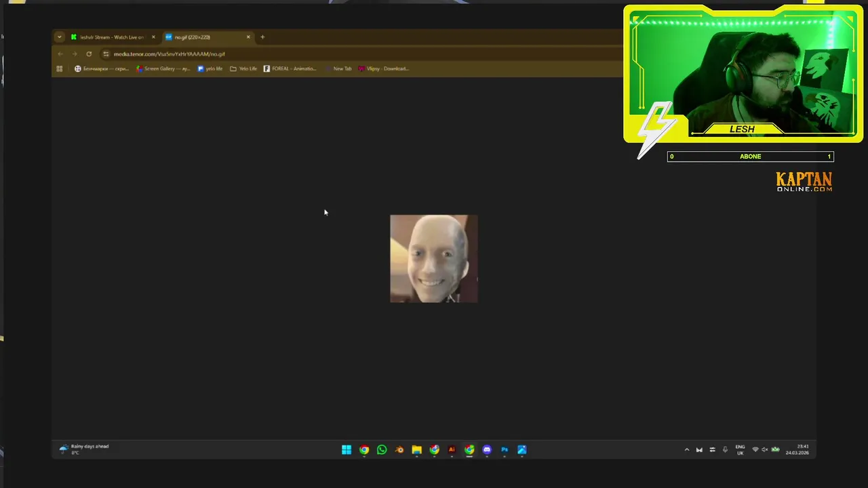Go back using the browser back arrow

tap(60, 54)
